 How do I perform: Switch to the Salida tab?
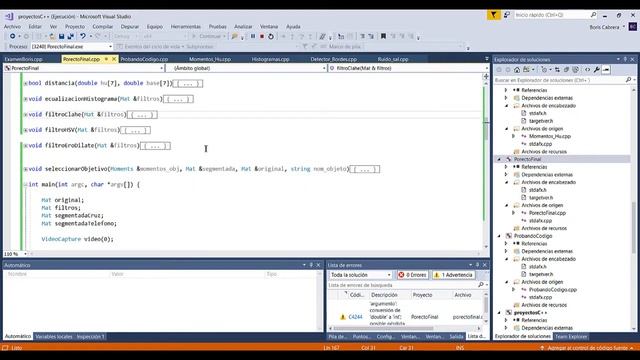coord(456,337)
